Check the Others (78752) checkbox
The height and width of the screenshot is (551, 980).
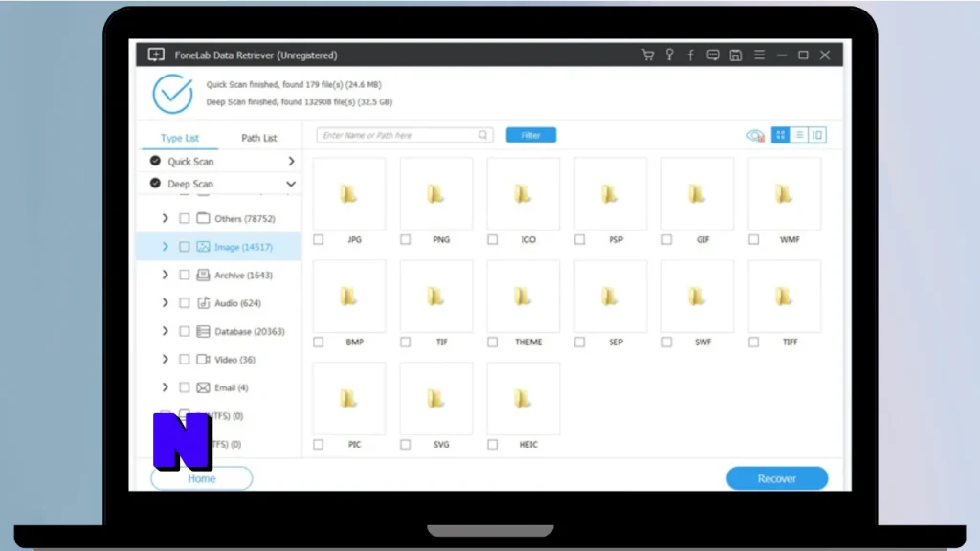185,219
